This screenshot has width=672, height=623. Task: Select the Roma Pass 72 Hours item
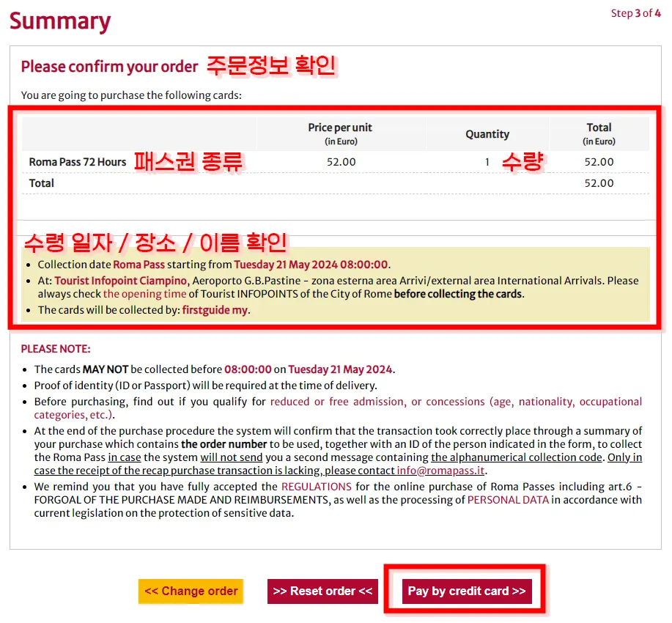(x=78, y=162)
